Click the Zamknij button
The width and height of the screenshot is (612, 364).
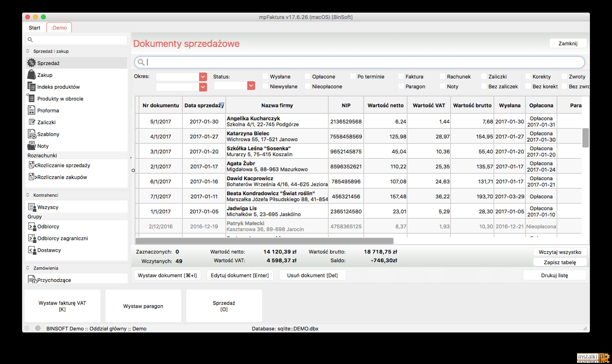568,43
